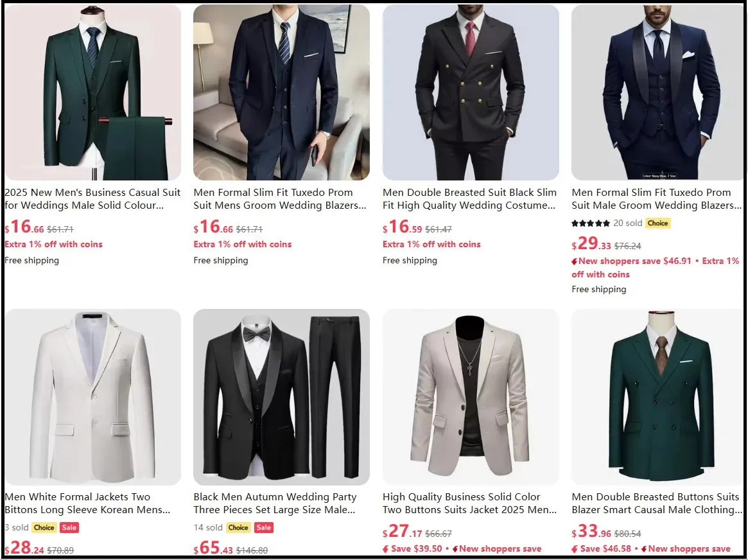This screenshot has width=748, height=560.
Task: Open the green three-piece suit with trousers image
Action: [x=93, y=92]
